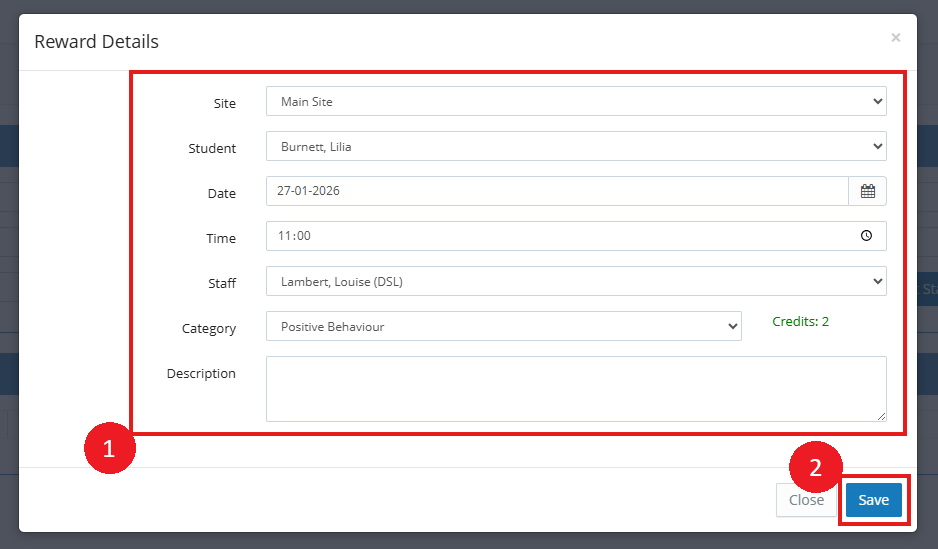Focus the Description text area

point(576,389)
